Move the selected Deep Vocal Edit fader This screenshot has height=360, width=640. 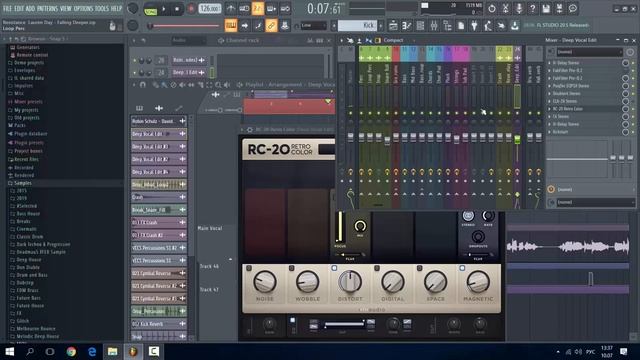[517, 140]
